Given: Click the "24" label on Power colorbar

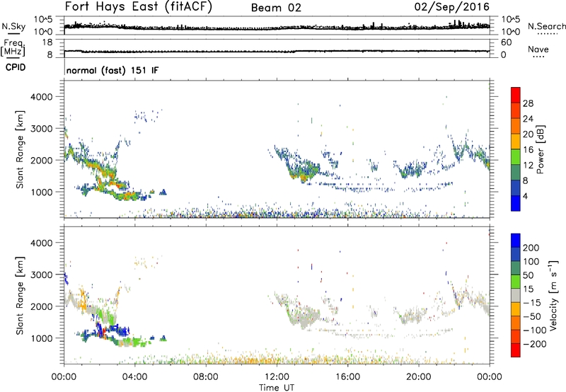Looking at the screenshot, I should pyautogui.click(x=528, y=119).
